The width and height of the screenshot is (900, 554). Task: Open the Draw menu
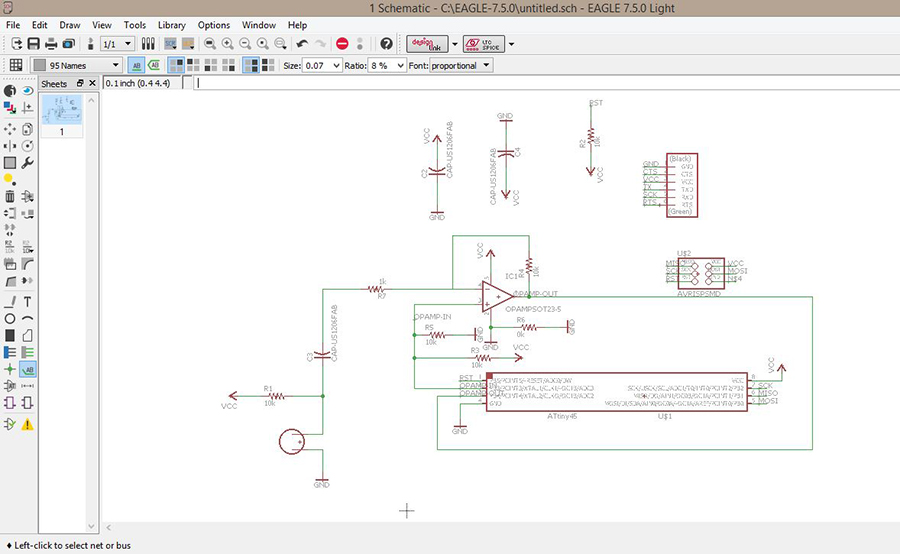point(70,25)
